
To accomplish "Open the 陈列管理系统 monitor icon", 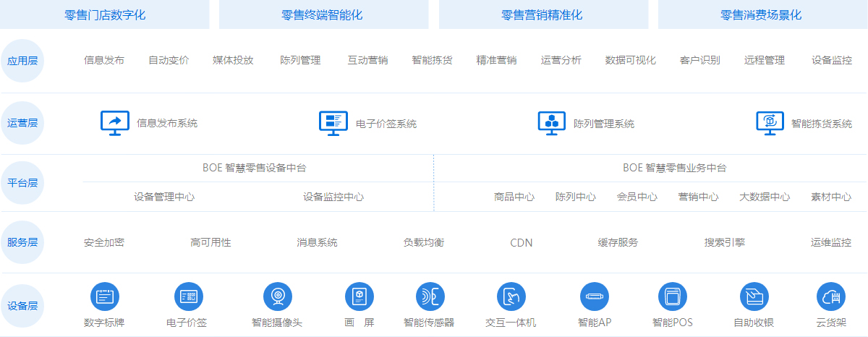I will pos(551,122).
